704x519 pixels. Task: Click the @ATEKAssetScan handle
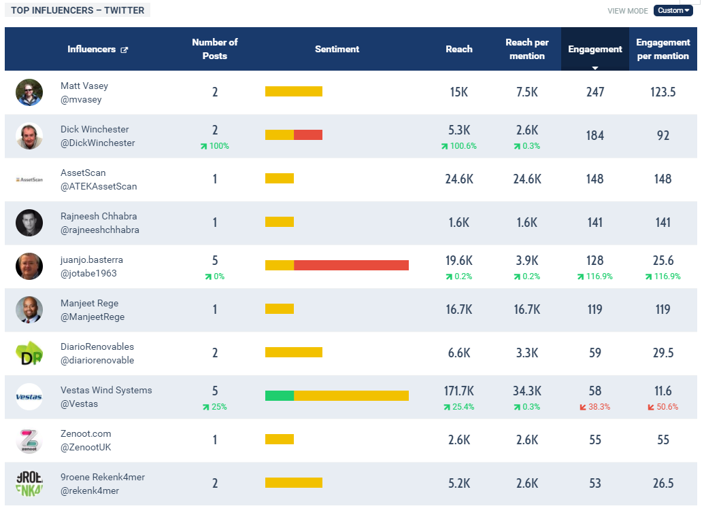tap(98, 186)
